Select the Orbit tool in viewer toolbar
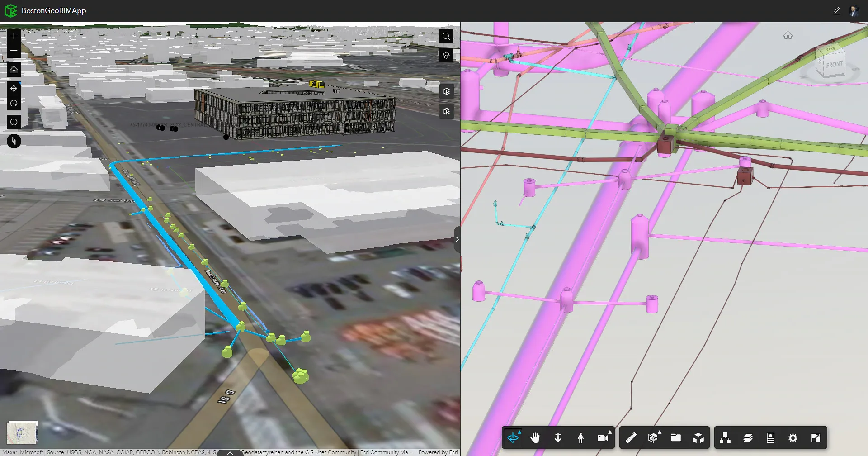This screenshot has width=868, height=456. (513, 437)
